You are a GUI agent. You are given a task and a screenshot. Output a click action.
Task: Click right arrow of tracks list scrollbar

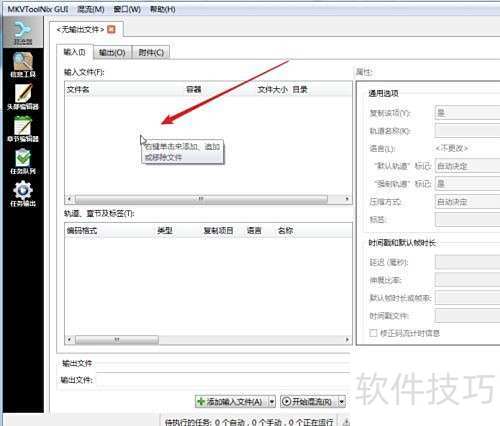point(347,340)
